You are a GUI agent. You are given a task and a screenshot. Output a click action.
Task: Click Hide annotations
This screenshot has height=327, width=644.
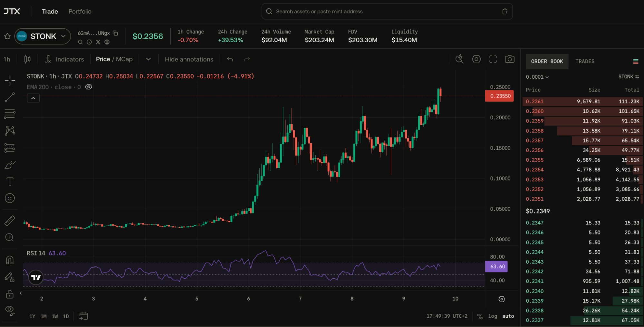click(x=189, y=59)
